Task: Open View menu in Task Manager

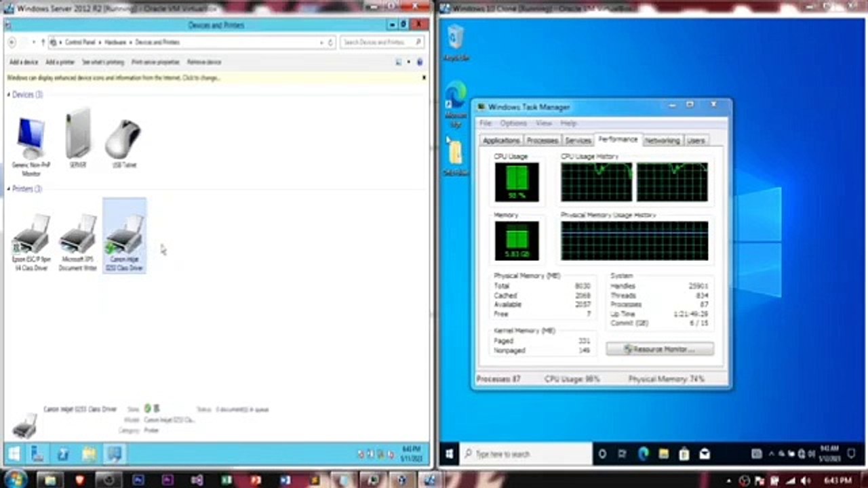Action: 544,123
